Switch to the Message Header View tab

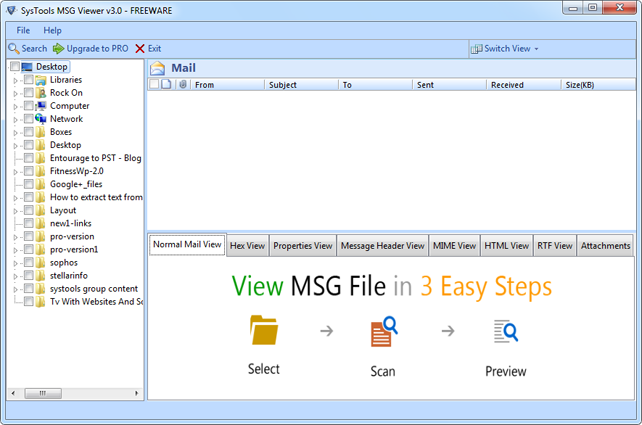point(382,246)
